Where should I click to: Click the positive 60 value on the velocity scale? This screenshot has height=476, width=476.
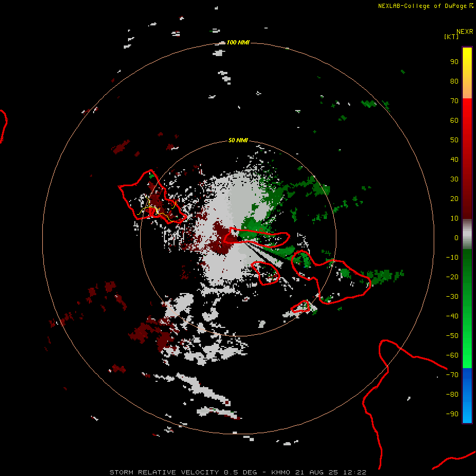454,121
